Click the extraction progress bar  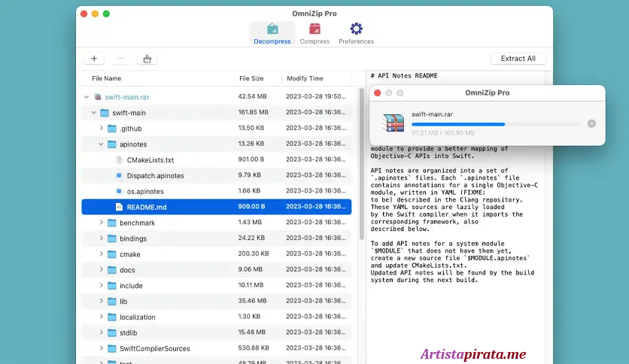[x=496, y=124]
